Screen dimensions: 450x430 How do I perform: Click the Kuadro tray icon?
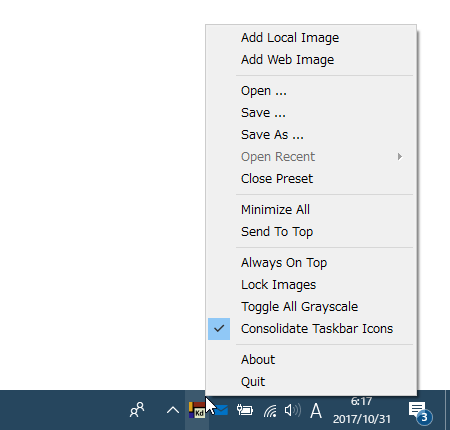[x=197, y=410]
